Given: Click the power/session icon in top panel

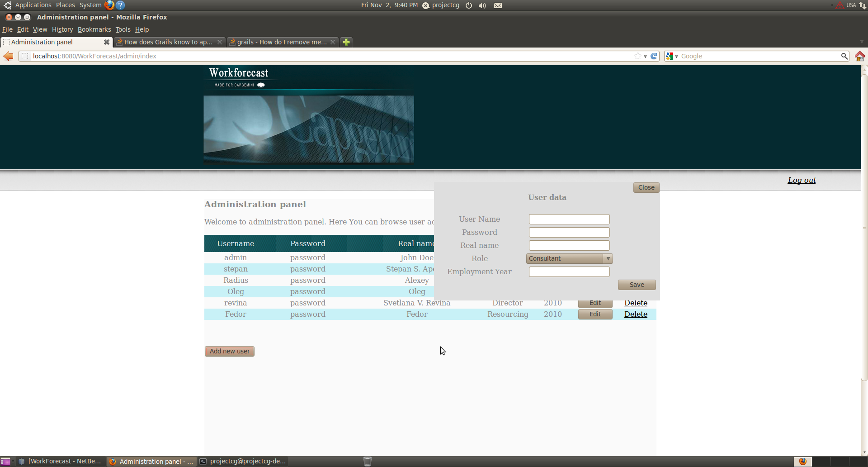Looking at the screenshot, I should (x=469, y=5).
